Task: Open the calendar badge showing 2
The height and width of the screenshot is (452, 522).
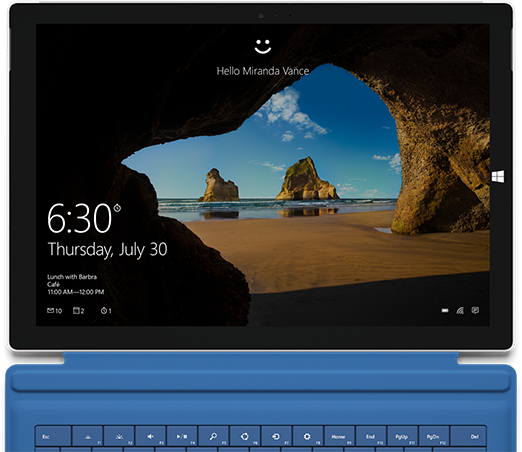Action: point(78,311)
